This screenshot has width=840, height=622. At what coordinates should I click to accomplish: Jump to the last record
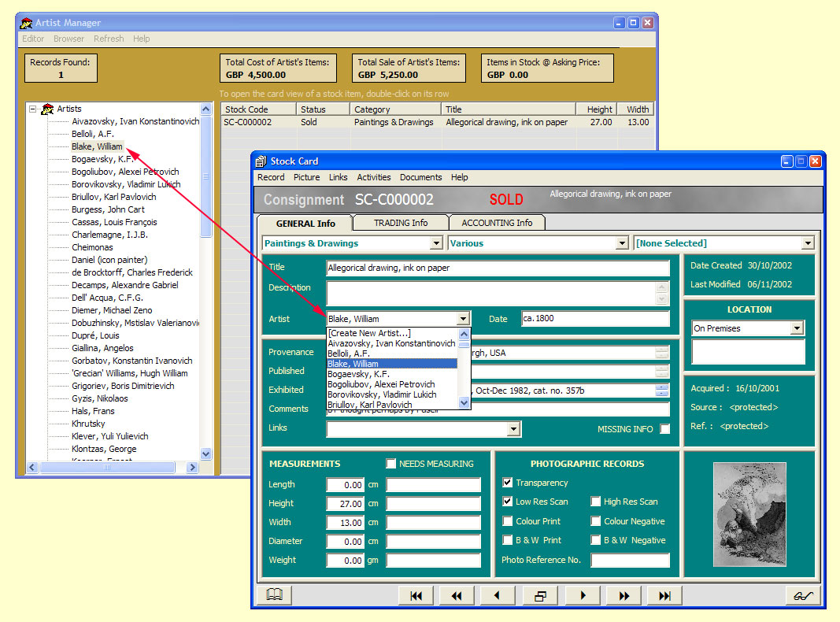(665, 596)
